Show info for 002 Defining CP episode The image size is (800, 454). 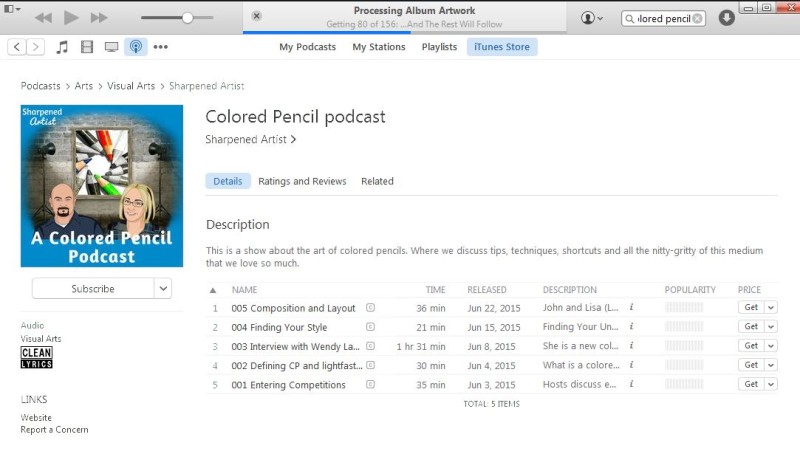631,365
